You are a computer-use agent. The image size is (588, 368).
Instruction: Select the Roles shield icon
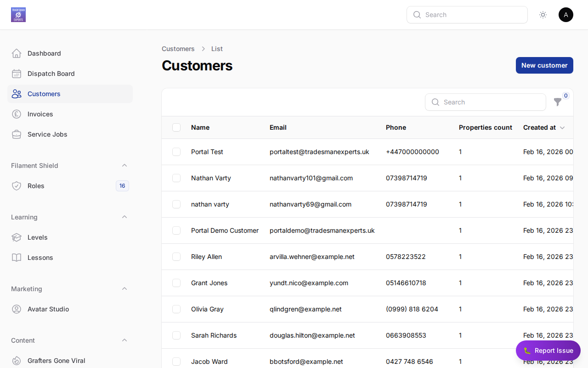[x=17, y=186]
